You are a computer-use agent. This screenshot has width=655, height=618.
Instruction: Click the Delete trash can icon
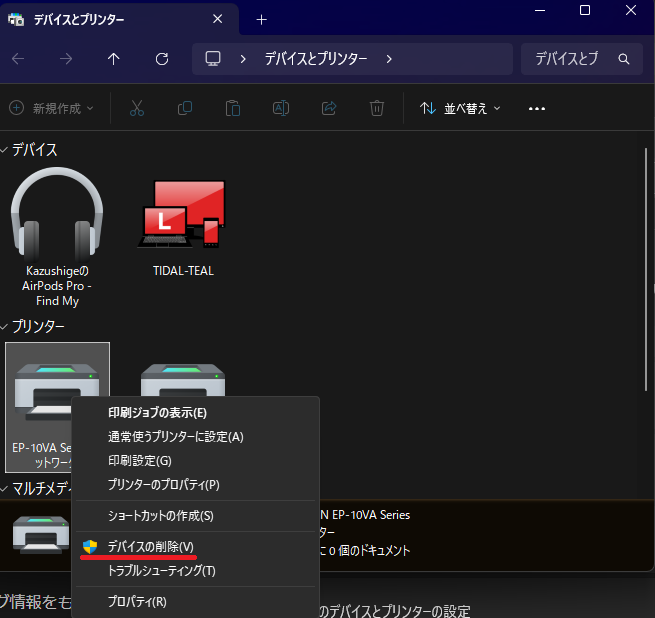click(377, 108)
